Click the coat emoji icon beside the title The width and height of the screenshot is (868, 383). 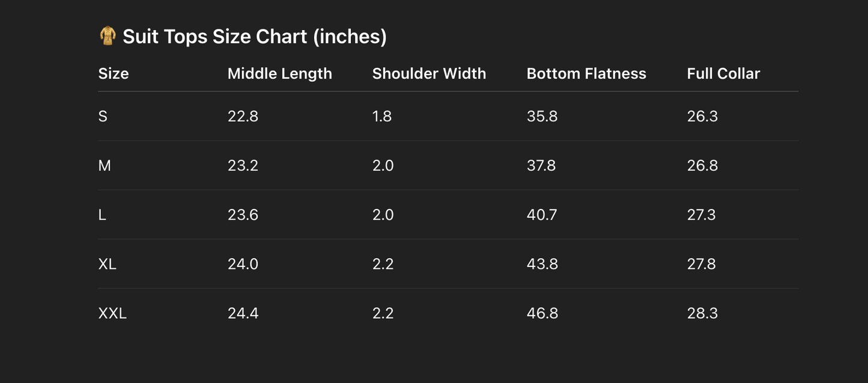pyautogui.click(x=108, y=36)
